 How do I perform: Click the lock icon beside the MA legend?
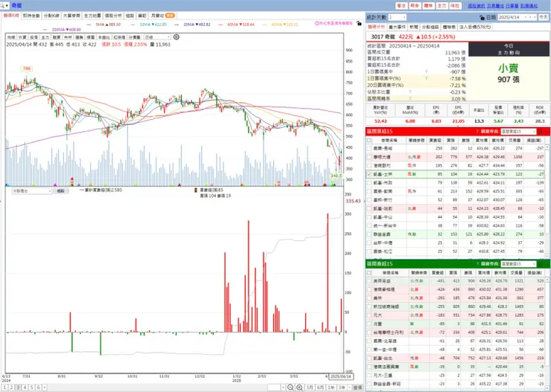359,24
